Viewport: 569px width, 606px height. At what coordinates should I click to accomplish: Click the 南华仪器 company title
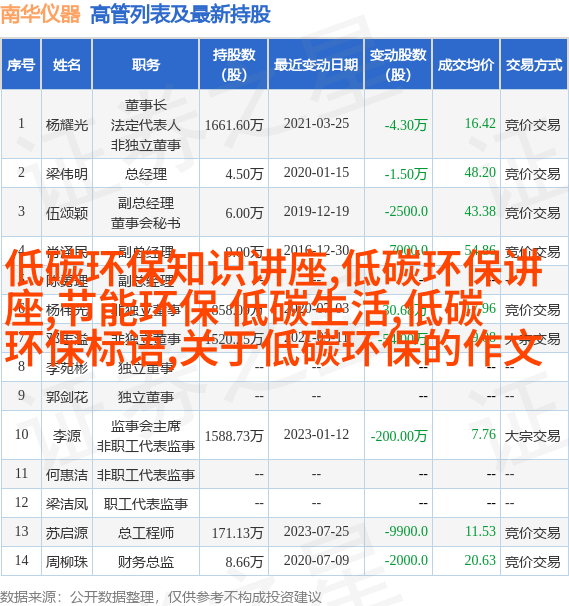(40, 14)
